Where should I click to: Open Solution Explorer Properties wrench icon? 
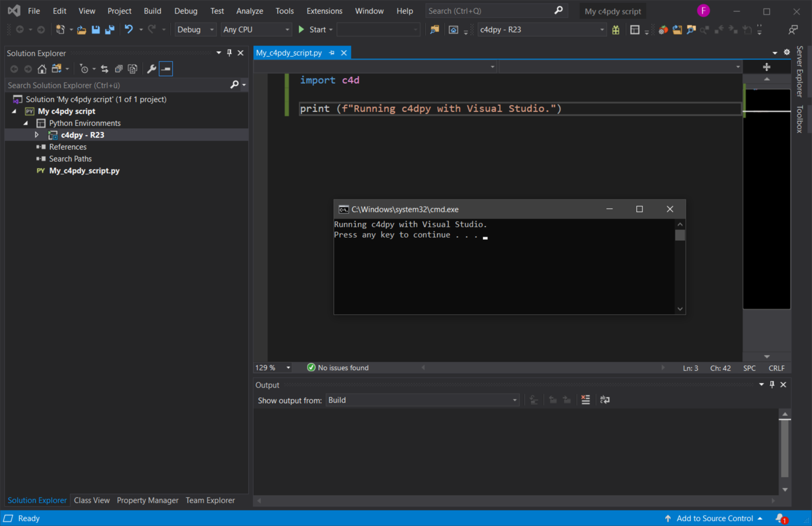coord(151,69)
